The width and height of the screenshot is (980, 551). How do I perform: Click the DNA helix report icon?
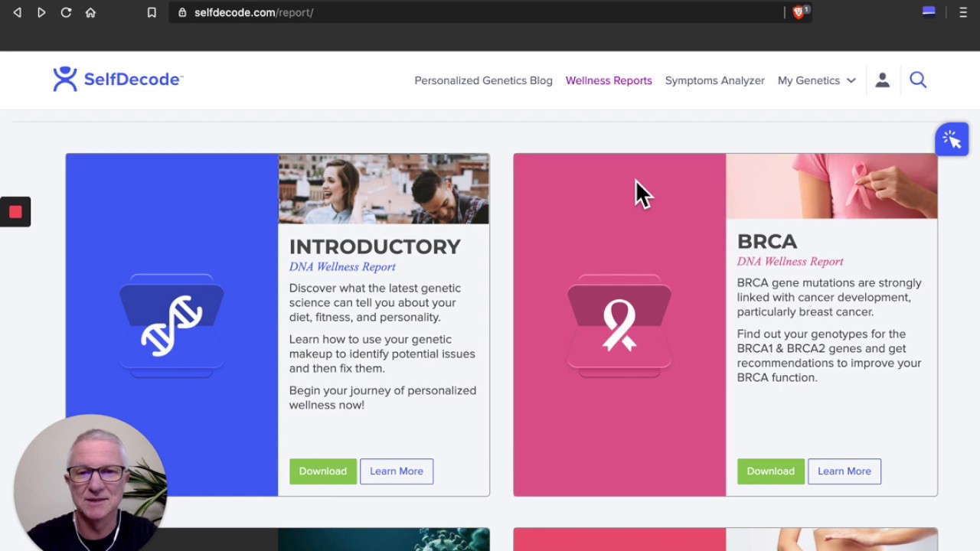(x=171, y=325)
